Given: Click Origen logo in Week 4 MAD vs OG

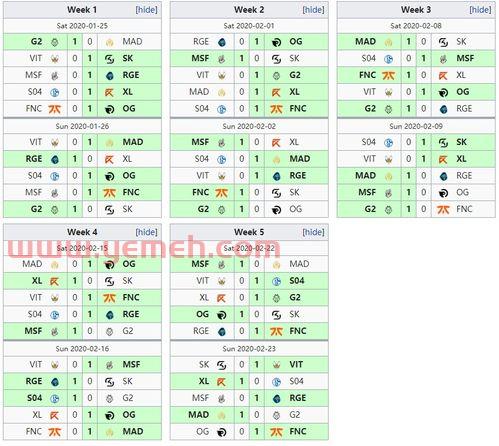Looking at the screenshot, I should [110, 264].
